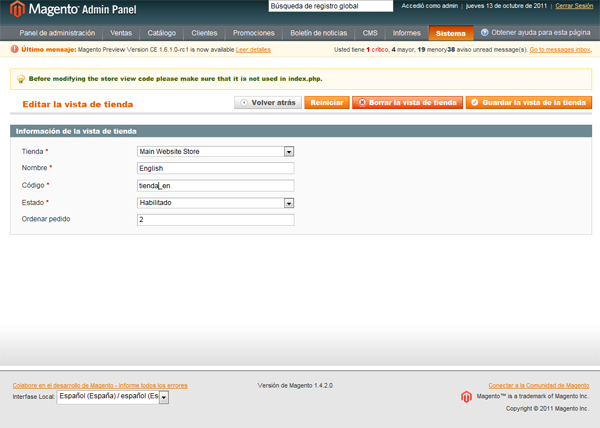Click the Tienda field label
Viewport: 600px width, 428px height.
coord(33,151)
